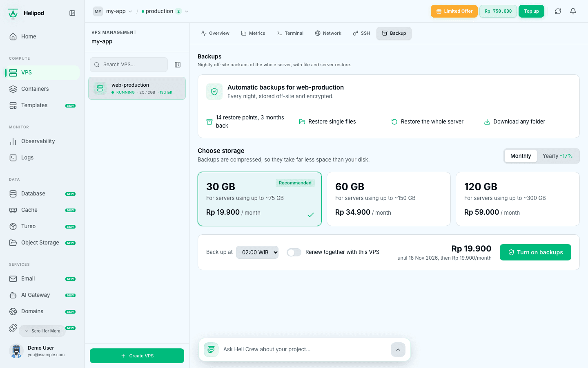The image size is (588, 368).
Task: Click the Create VPS button
Action: click(x=137, y=356)
